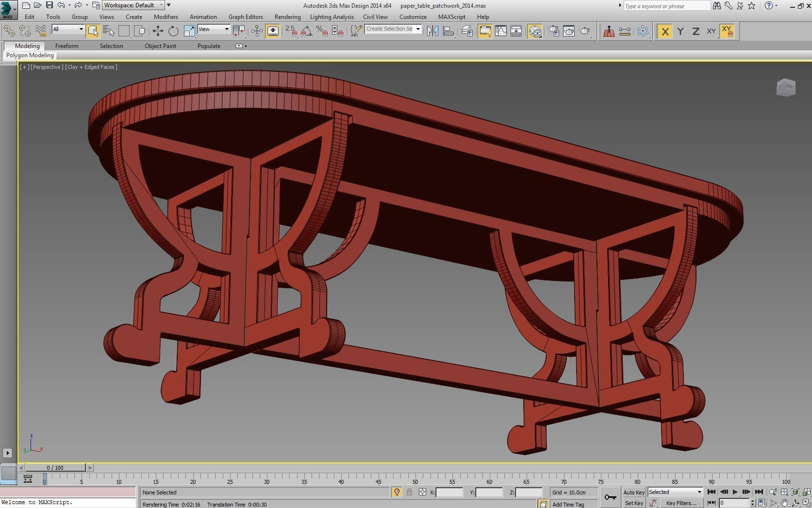Open the Rendered Frame Window icon
Screen dimensions: 812x508
click(x=569, y=31)
